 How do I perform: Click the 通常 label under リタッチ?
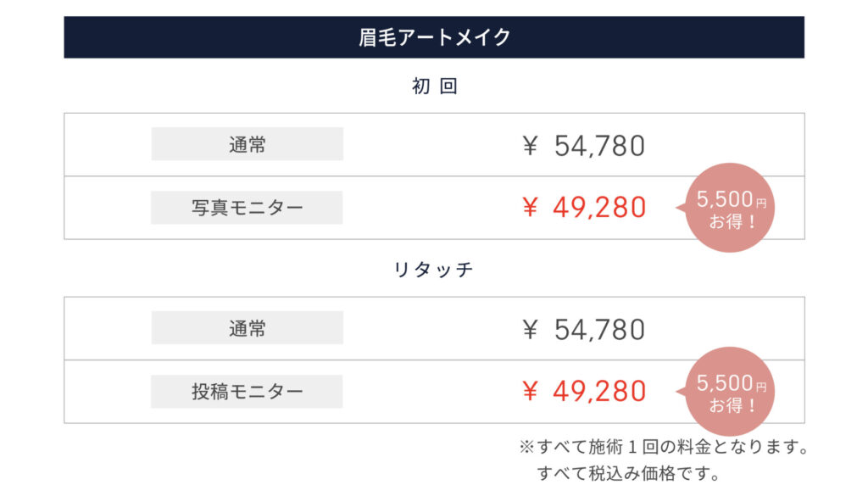(x=247, y=328)
